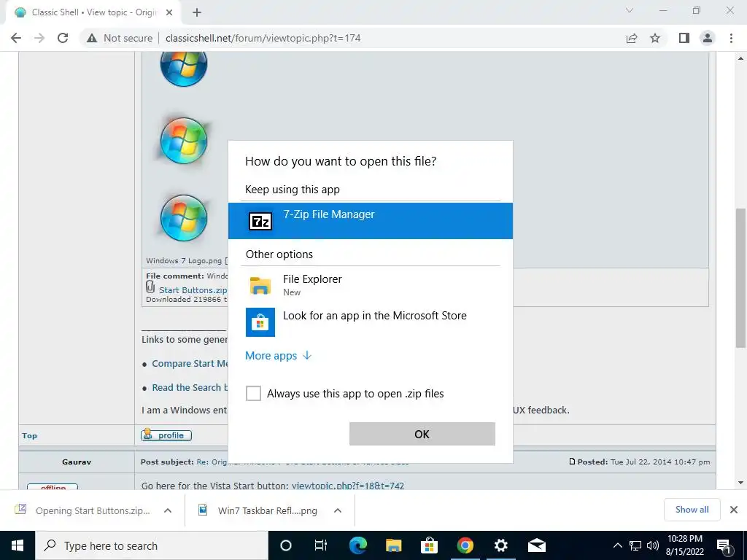Open Microsoft Store from taskbar
Screen dimensions: 747x560
(x=429, y=545)
